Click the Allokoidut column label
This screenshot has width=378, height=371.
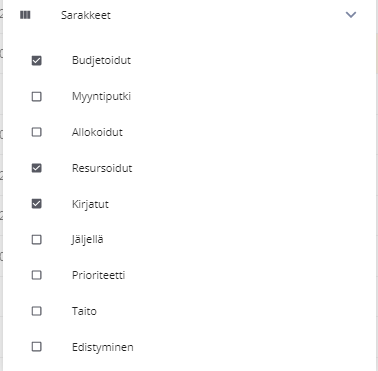click(97, 132)
